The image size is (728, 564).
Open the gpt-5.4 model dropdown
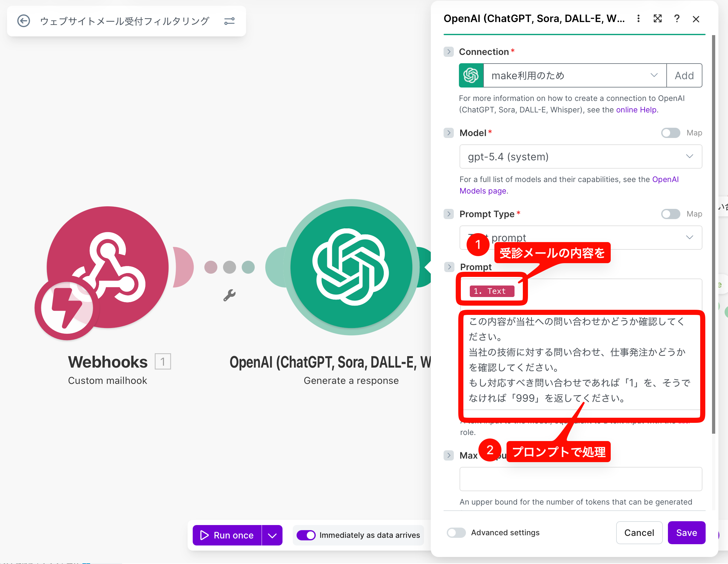(x=580, y=156)
